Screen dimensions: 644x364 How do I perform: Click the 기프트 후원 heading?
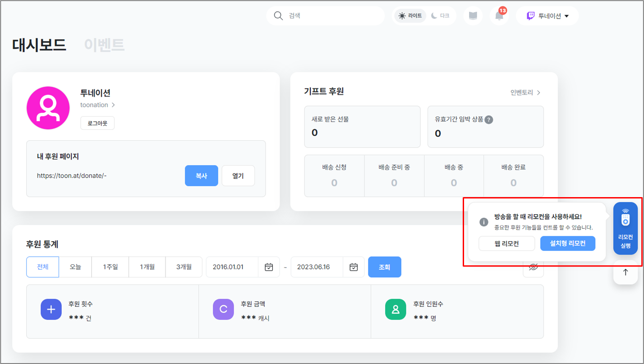[324, 92]
